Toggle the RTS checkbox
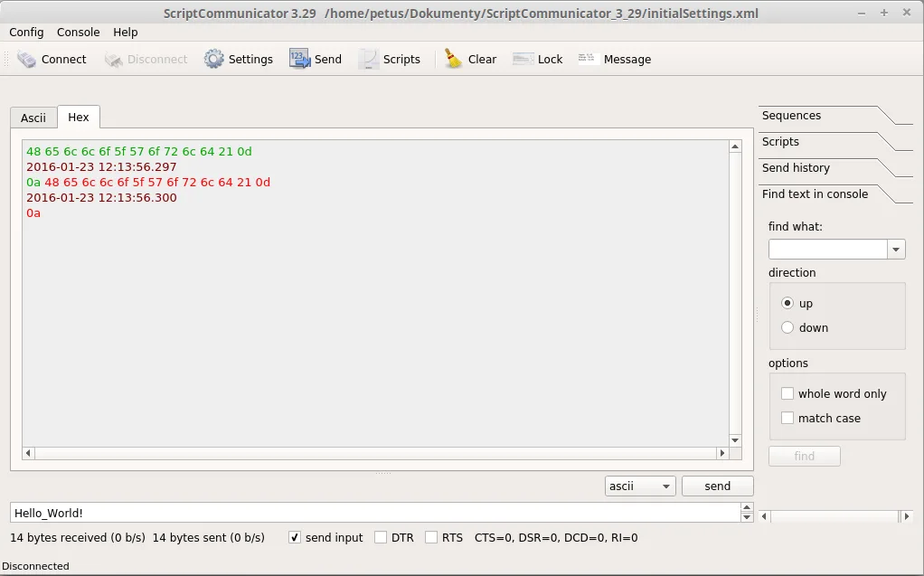Viewport: 924px width, 576px height. [431, 538]
